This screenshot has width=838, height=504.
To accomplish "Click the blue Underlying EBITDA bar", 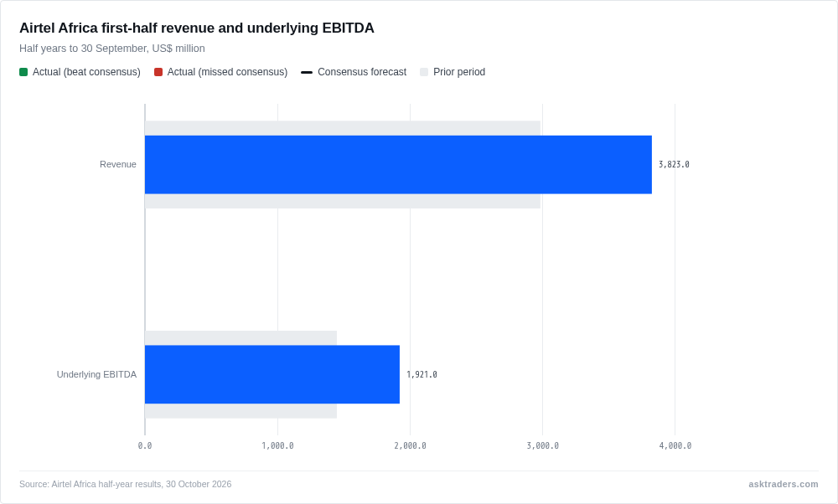I will coord(272,374).
